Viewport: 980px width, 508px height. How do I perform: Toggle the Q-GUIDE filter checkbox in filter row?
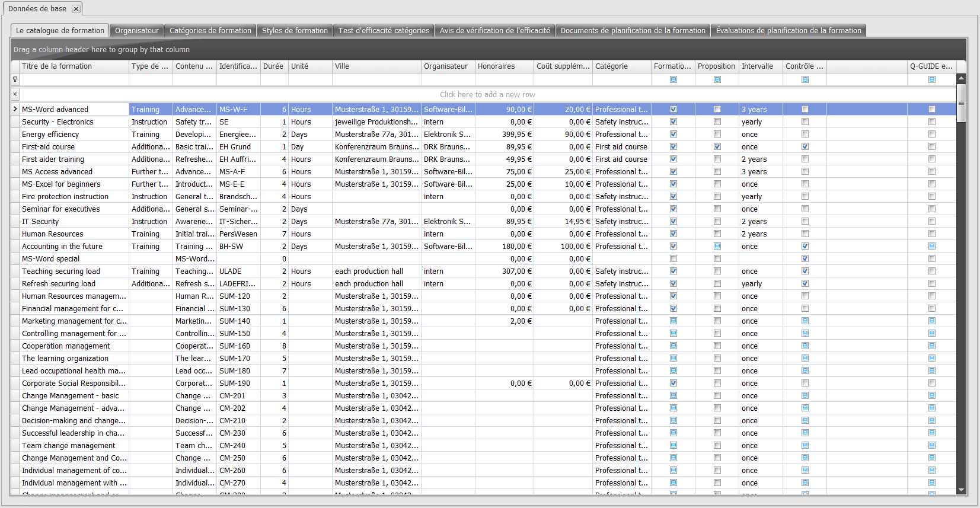931,79
